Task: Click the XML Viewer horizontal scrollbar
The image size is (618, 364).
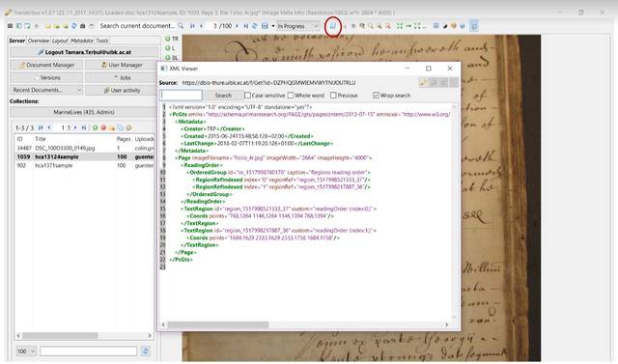Action: click(x=305, y=324)
